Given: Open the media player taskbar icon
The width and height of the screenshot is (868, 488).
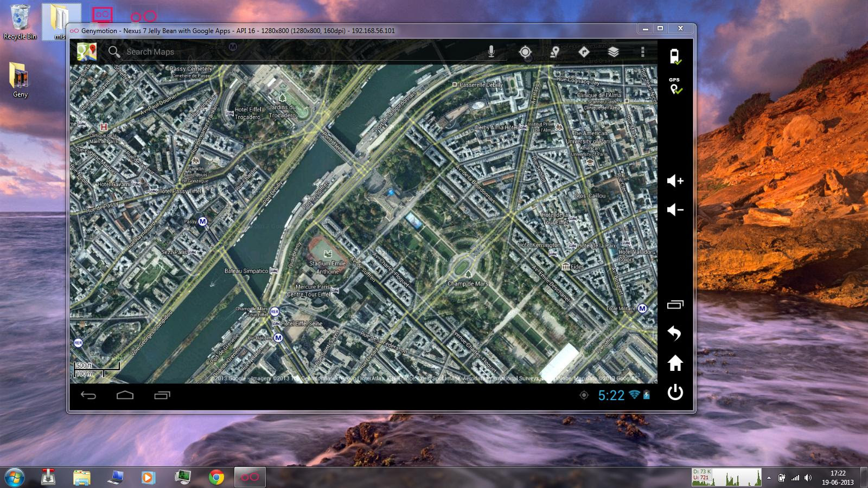Looking at the screenshot, I should (x=148, y=477).
